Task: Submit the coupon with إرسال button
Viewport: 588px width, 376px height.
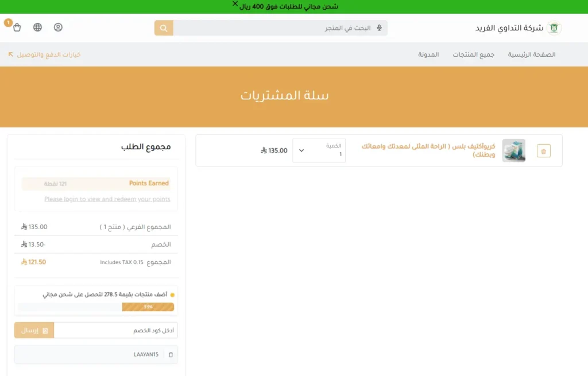Action: (x=34, y=330)
